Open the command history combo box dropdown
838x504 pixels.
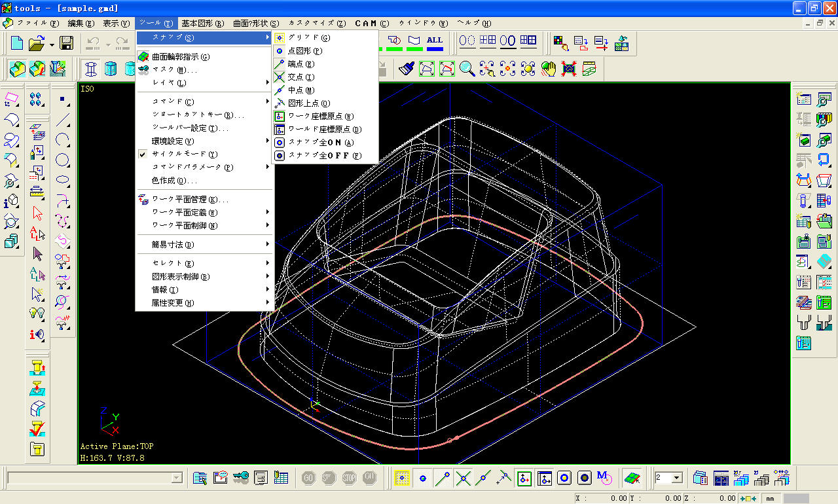[177, 478]
